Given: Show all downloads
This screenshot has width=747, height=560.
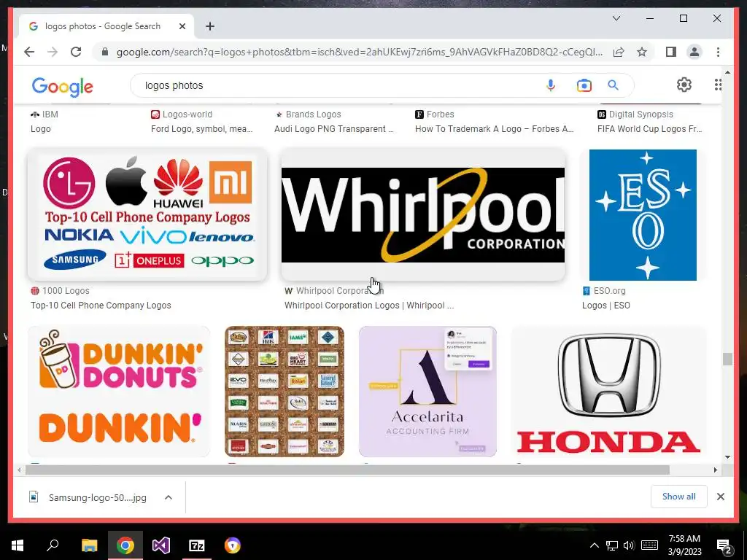Looking at the screenshot, I should [679, 497].
